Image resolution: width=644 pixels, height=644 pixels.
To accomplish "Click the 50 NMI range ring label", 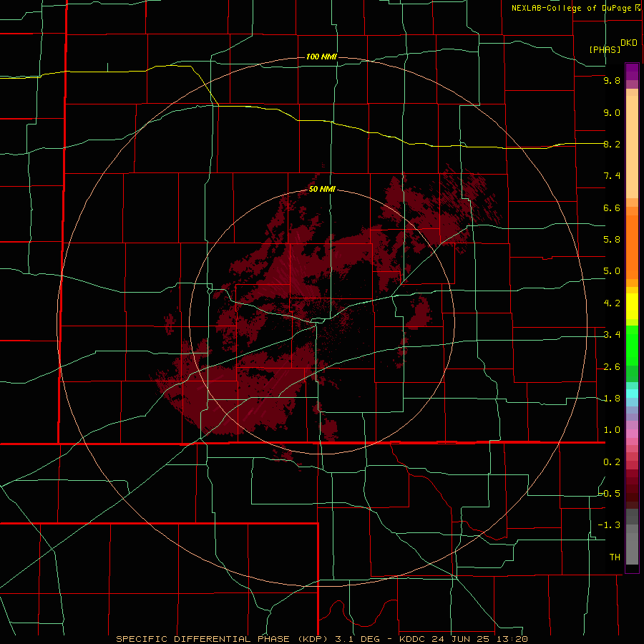I will click(322, 189).
